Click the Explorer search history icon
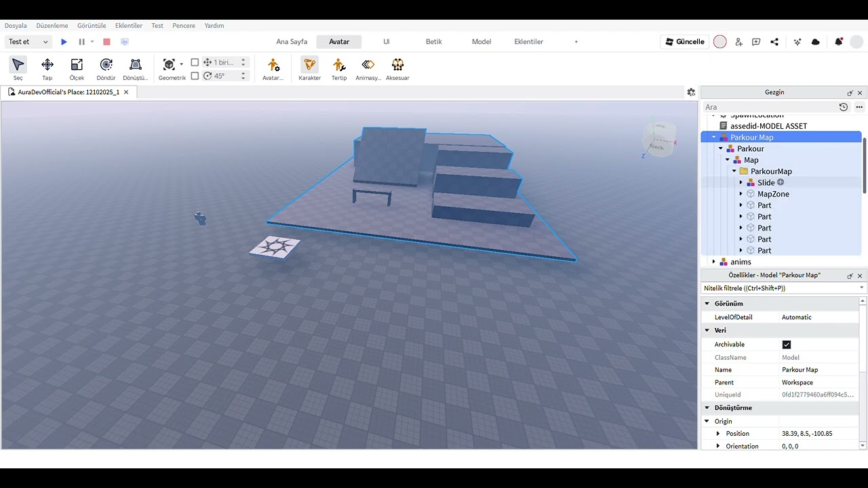This screenshot has height=488, width=868. 844,107
